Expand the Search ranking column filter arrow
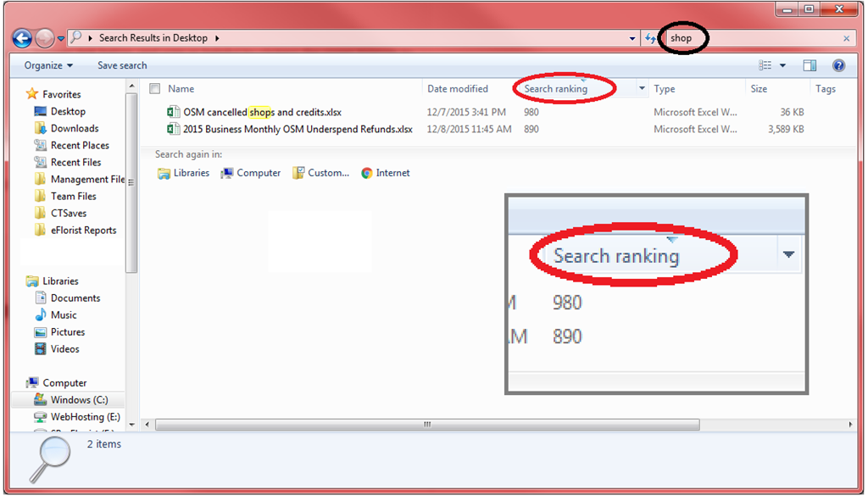 point(642,88)
